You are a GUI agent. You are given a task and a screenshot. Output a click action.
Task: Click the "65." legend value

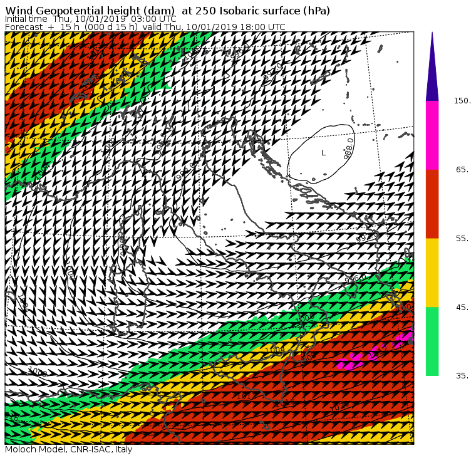click(x=462, y=169)
